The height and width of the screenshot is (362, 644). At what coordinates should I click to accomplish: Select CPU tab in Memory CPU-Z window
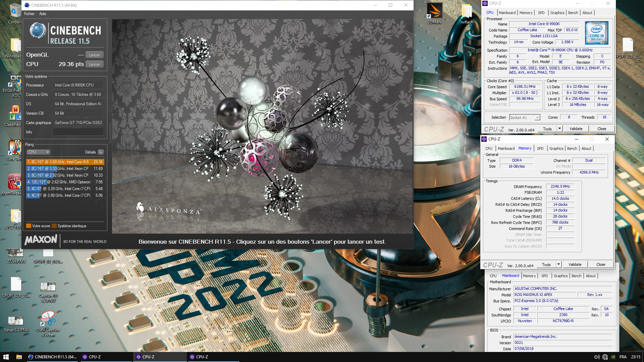tap(489, 148)
